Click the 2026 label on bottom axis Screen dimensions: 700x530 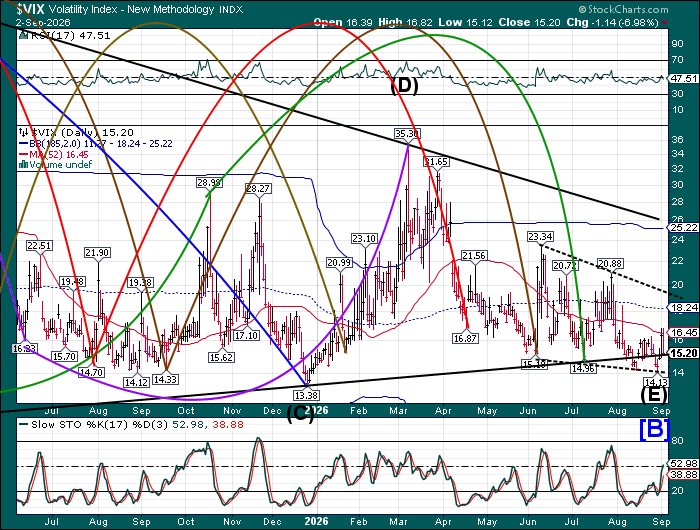point(316,522)
